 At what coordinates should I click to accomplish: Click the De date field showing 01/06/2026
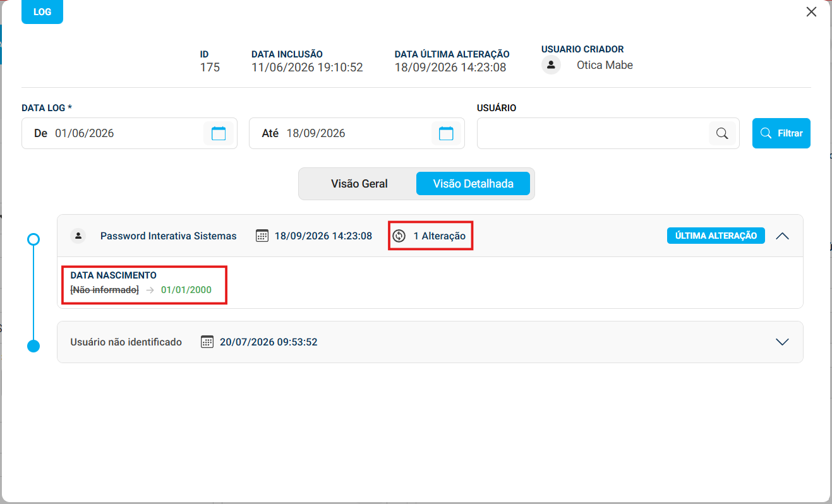(x=130, y=133)
